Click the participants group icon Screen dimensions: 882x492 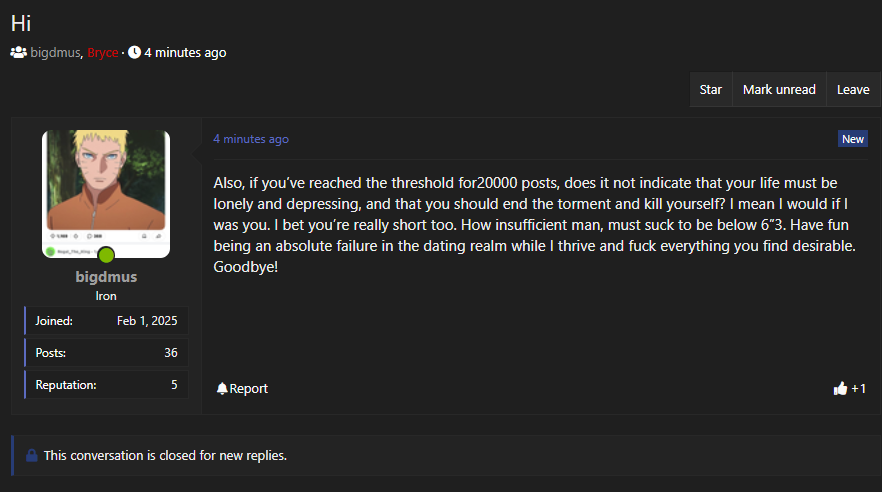click(18, 52)
